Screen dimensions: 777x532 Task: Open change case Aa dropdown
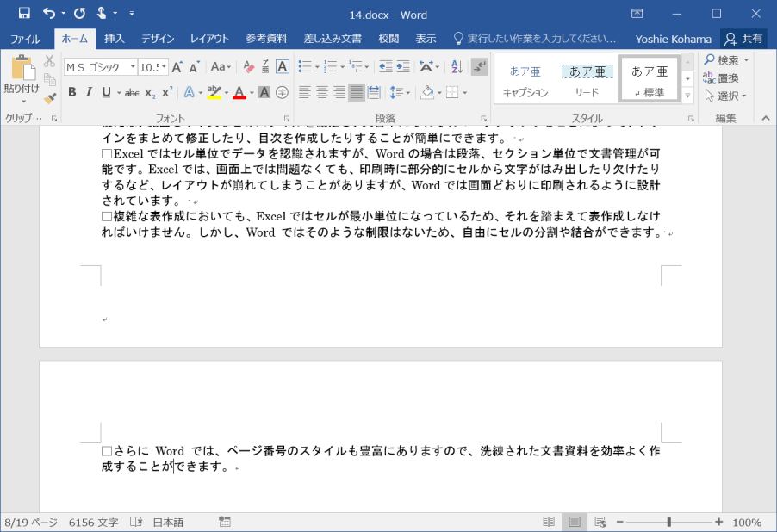(221, 67)
